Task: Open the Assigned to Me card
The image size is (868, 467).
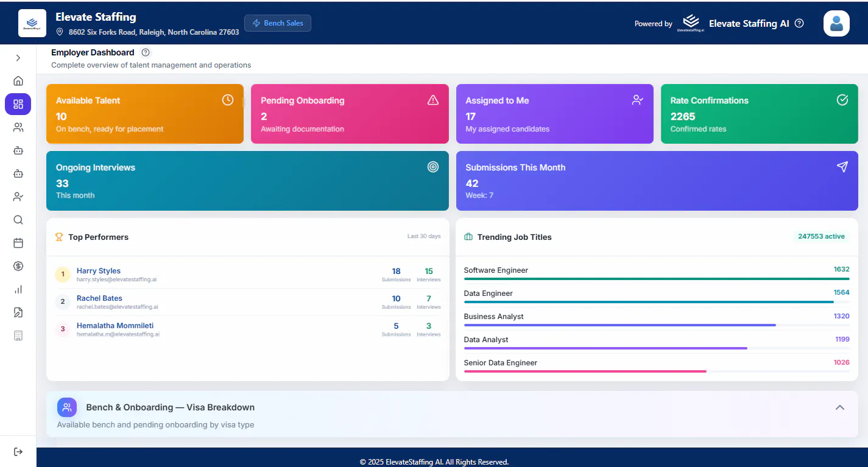Action: tap(555, 114)
